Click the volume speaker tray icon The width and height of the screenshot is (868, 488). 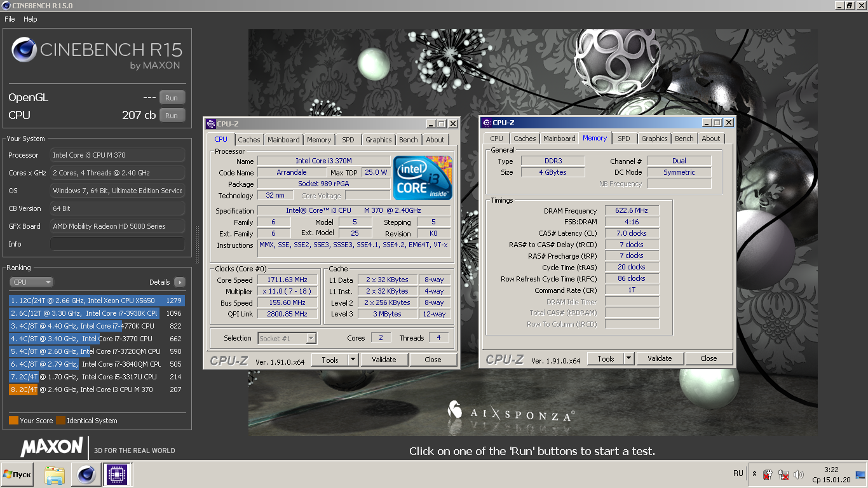click(798, 475)
